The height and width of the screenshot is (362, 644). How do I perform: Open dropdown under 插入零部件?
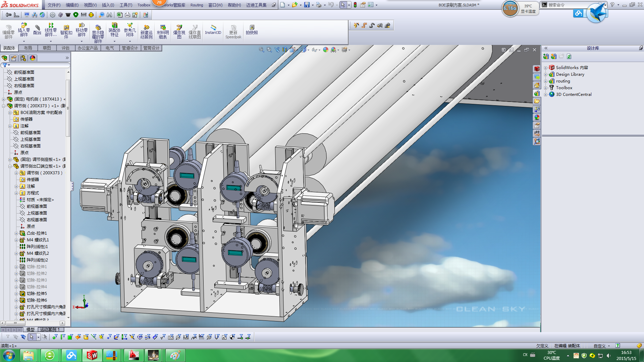click(24, 42)
